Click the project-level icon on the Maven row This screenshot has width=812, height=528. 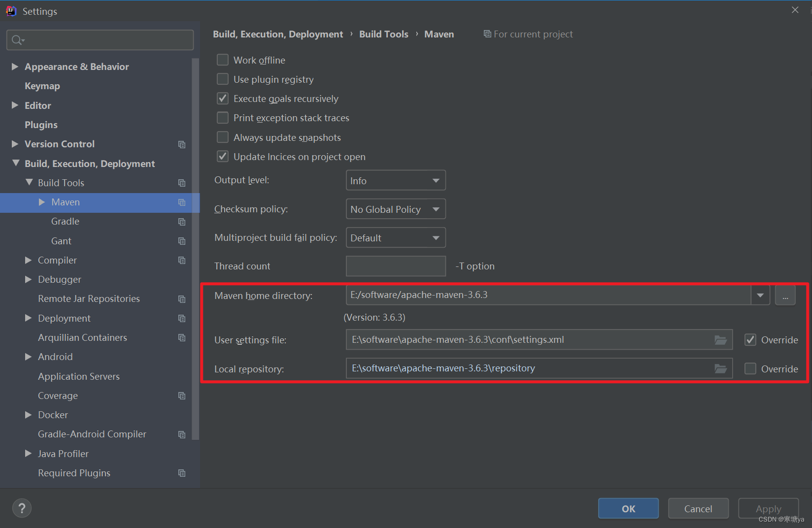tap(182, 202)
